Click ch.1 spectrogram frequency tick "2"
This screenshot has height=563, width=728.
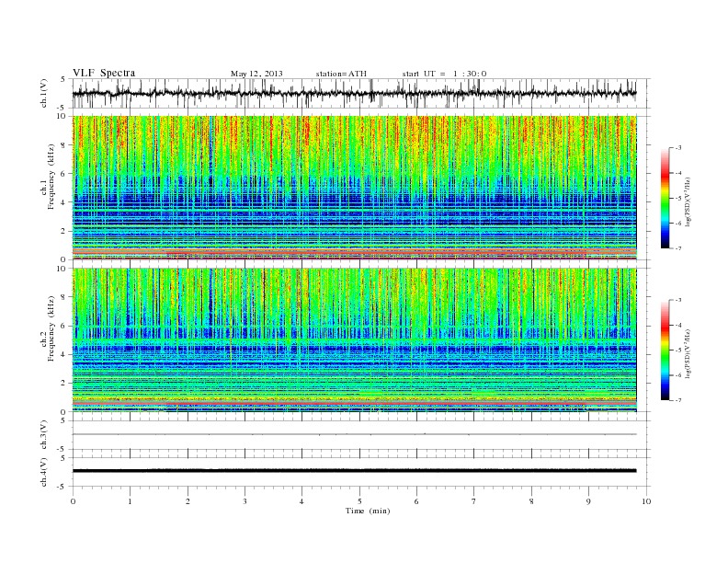(x=63, y=231)
